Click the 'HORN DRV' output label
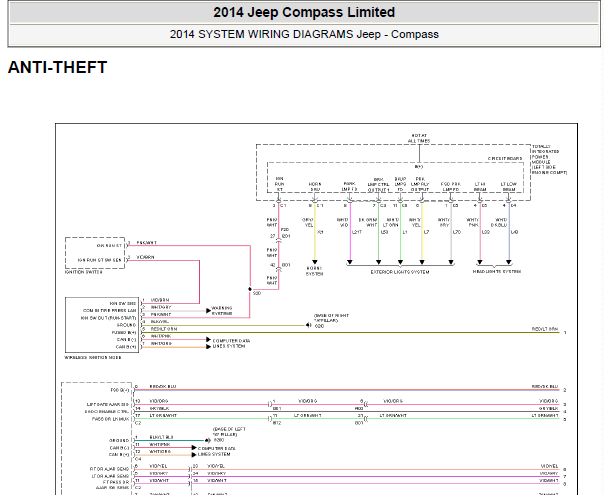Image resolution: width=604 pixels, height=495 pixels. (315, 187)
